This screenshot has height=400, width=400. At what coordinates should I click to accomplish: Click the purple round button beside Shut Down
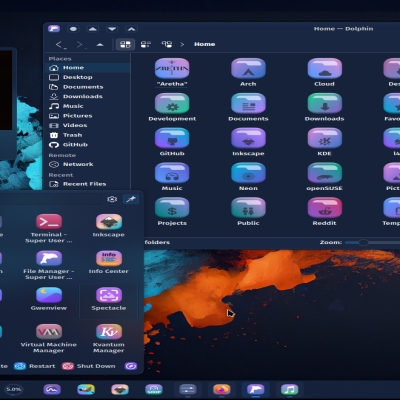click(x=131, y=366)
